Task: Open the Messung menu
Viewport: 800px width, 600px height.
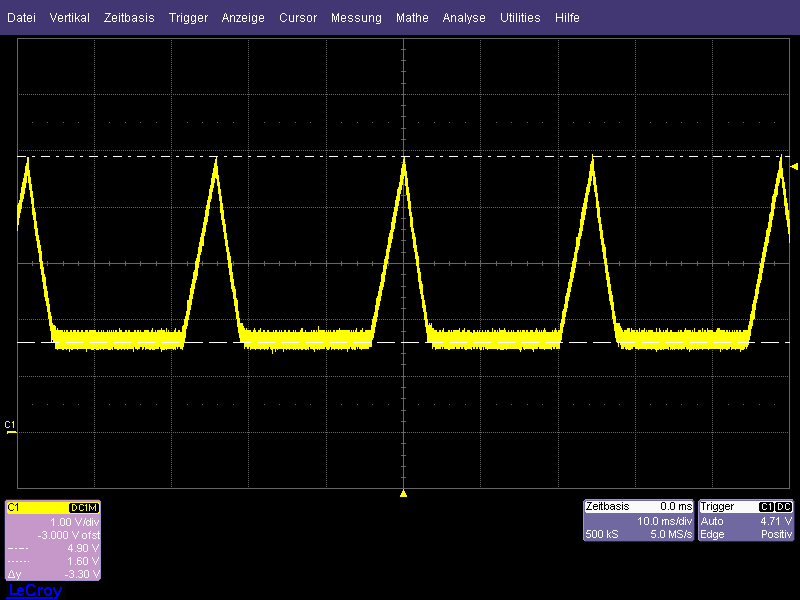Action: click(356, 18)
